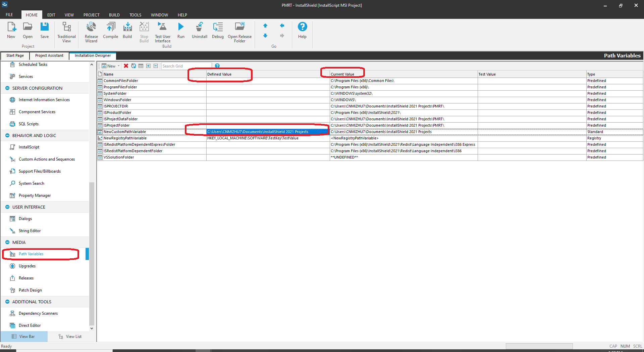This screenshot has width=644, height=352.
Task: Run the built installation
Action: (181, 30)
